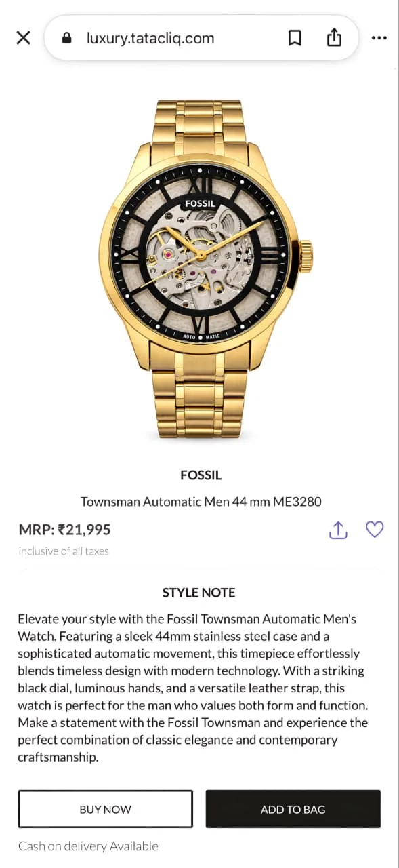
Task: Tap the MRP ₹21,995 price label
Action: [x=64, y=530]
